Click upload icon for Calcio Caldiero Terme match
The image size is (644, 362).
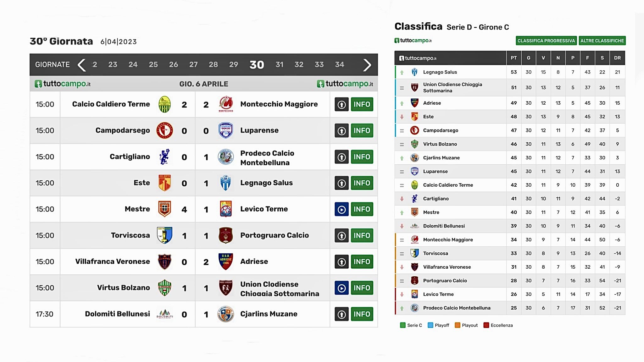point(341,104)
